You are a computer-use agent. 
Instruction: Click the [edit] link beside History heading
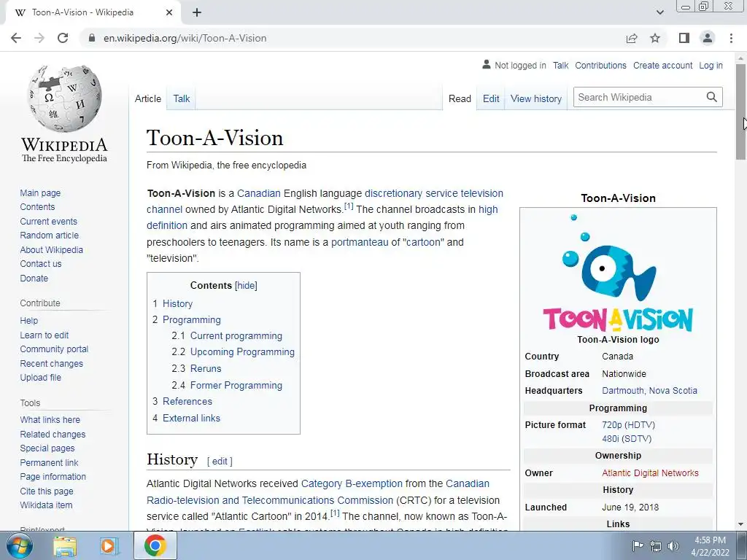(220, 461)
